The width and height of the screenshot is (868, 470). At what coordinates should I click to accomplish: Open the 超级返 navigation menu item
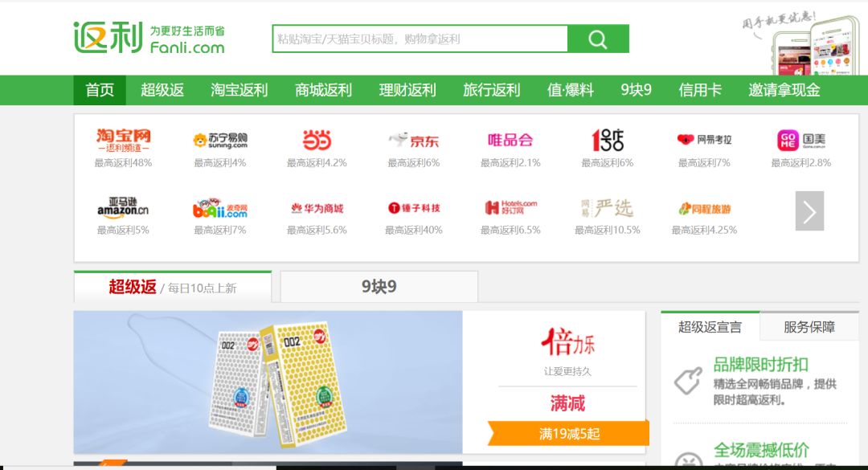(x=162, y=90)
